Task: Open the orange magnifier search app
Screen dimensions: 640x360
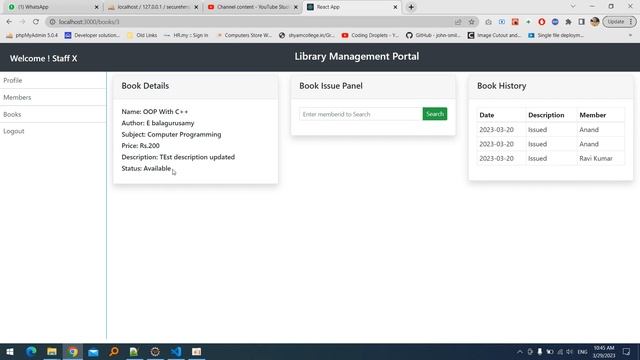Action: click(x=114, y=351)
